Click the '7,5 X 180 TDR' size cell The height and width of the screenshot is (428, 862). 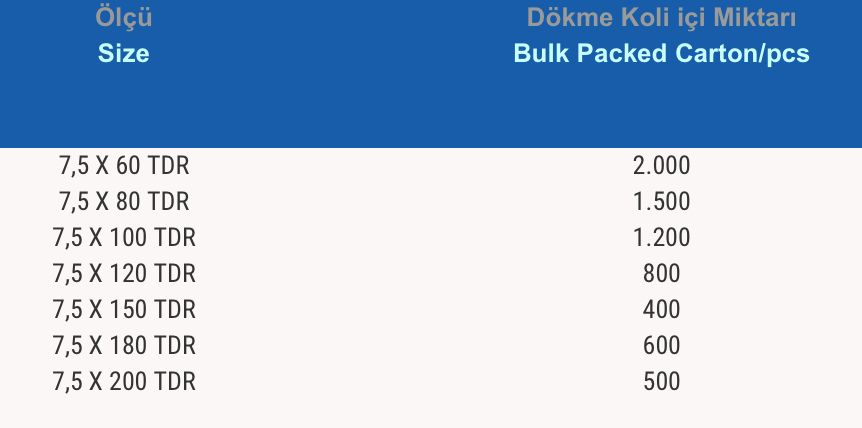point(124,346)
